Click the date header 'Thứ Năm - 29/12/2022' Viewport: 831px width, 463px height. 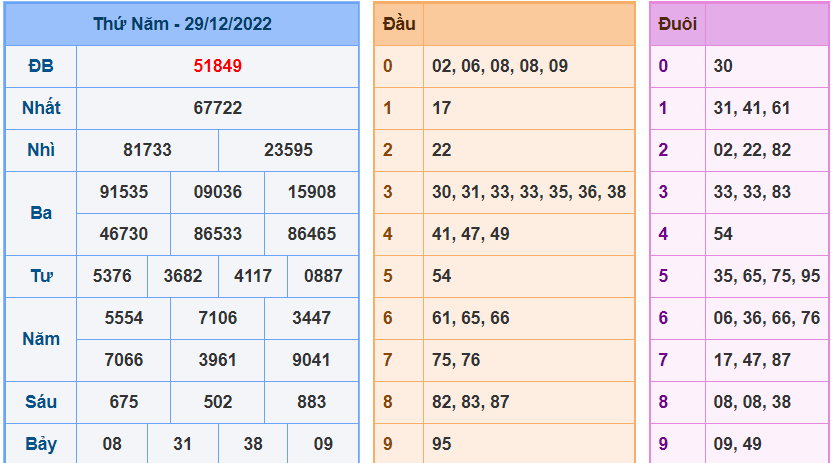182,24
